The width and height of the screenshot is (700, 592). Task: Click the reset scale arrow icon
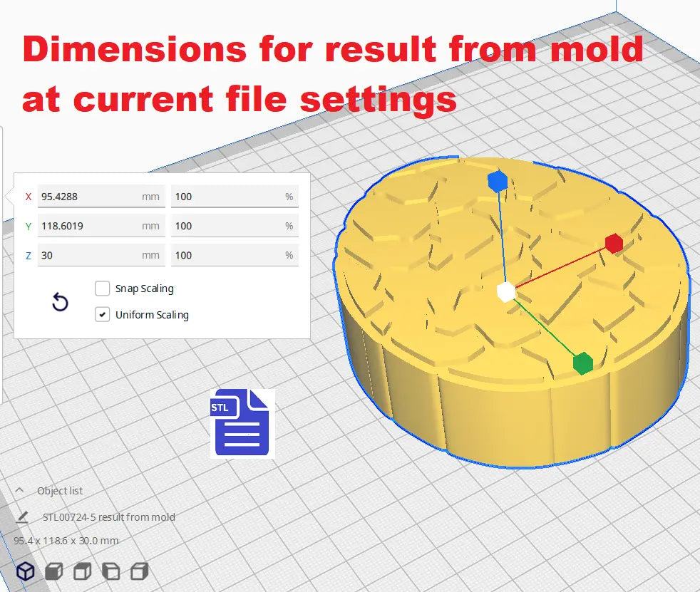click(61, 303)
